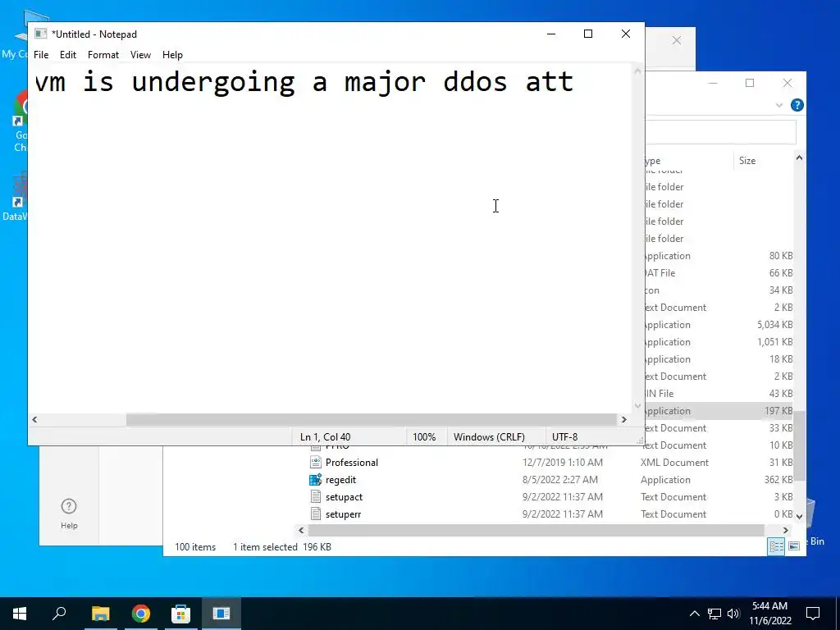Show hidden system tray icons

[694, 614]
